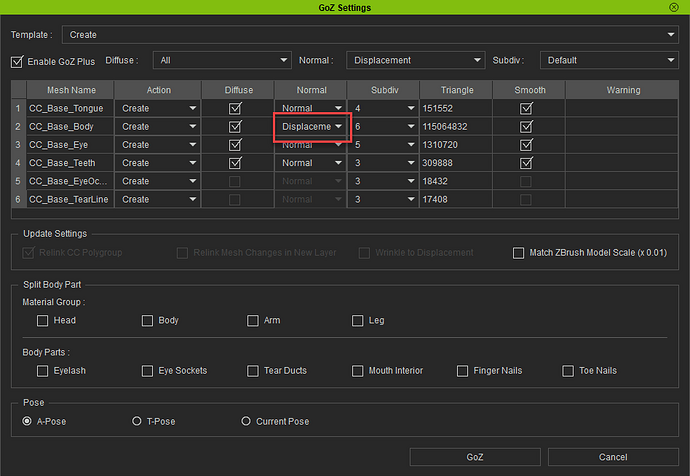Image resolution: width=690 pixels, height=476 pixels.
Task: Enable Match ZBrush Model Scale checkbox
Action: 518,253
